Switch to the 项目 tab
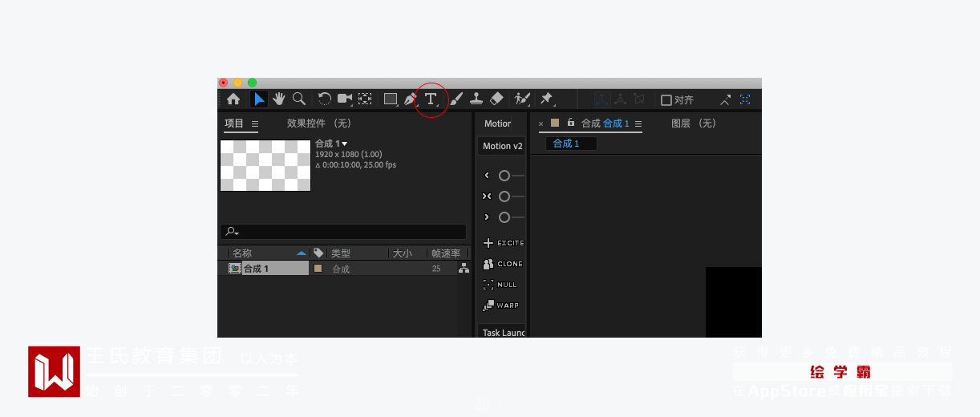 point(234,123)
